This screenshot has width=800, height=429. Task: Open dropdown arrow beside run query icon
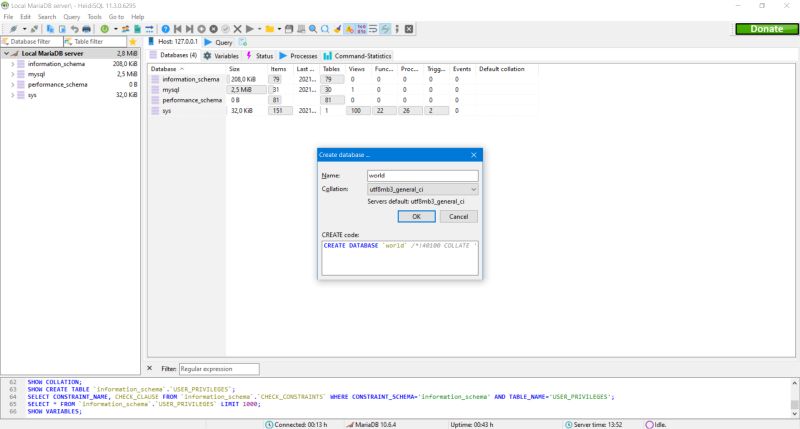coord(259,29)
